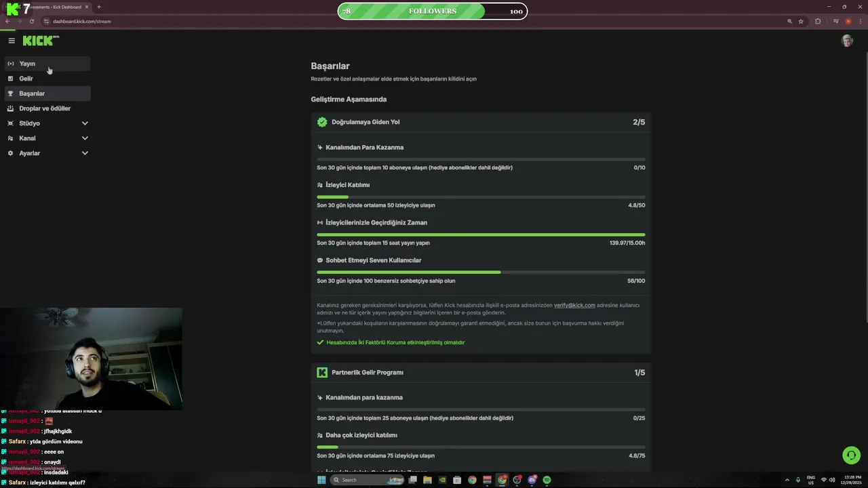Reload the page with the refresh button

tap(31, 21)
